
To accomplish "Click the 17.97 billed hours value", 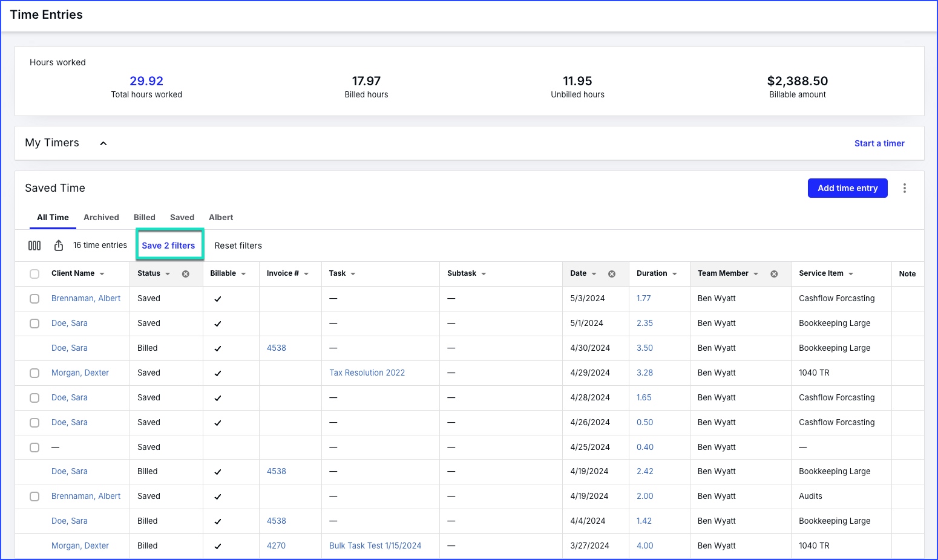I will (366, 81).
